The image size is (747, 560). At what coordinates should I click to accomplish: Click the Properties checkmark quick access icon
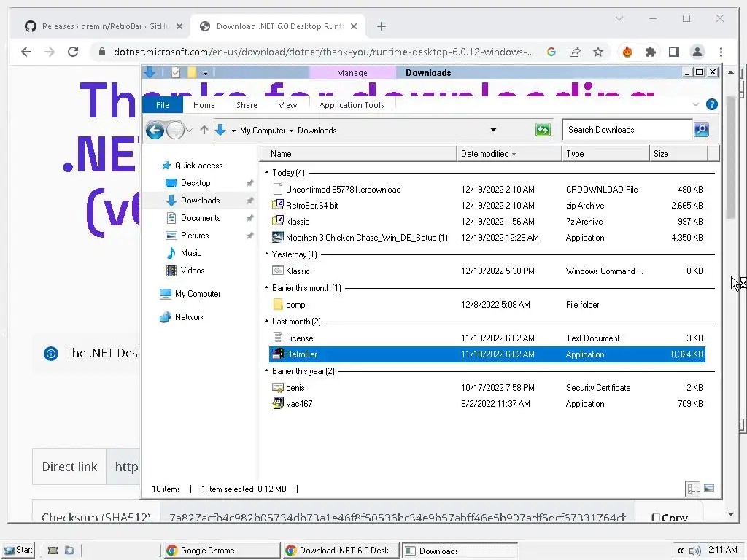[x=176, y=72]
